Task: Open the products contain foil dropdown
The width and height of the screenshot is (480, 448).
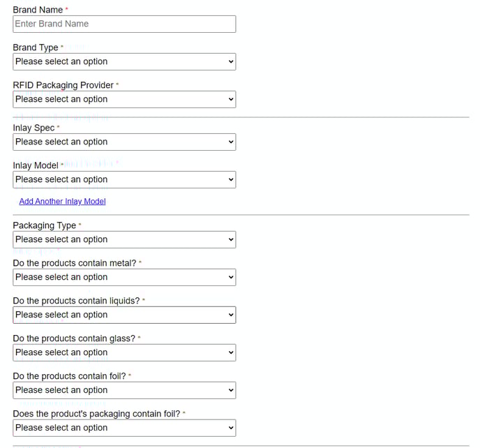Action: (x=124, y=390)
